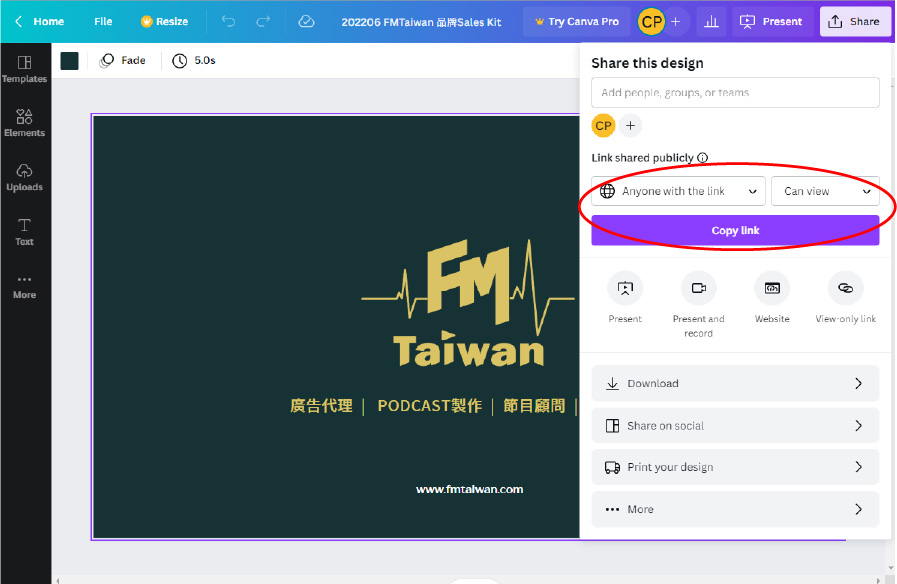Image resolution: width=897 pixels, height=584 pixels.
Task: Redo the last action
Action: tap(263, 22)
